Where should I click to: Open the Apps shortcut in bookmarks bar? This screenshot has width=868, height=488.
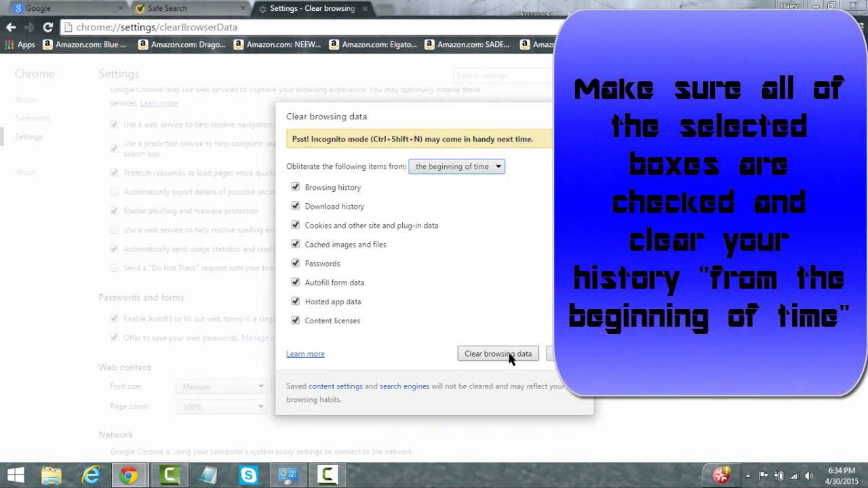pos(20,45)
